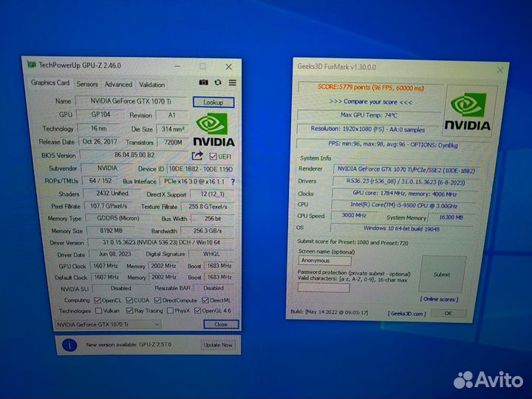532x399 pixels.
Task: Click the BIOS share/export arrow icon
Action: point(197,156)
